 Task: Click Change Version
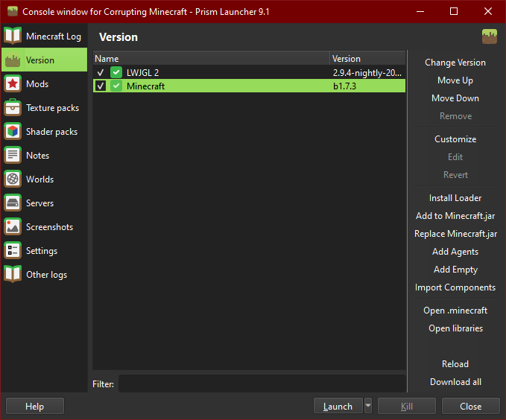455,63
